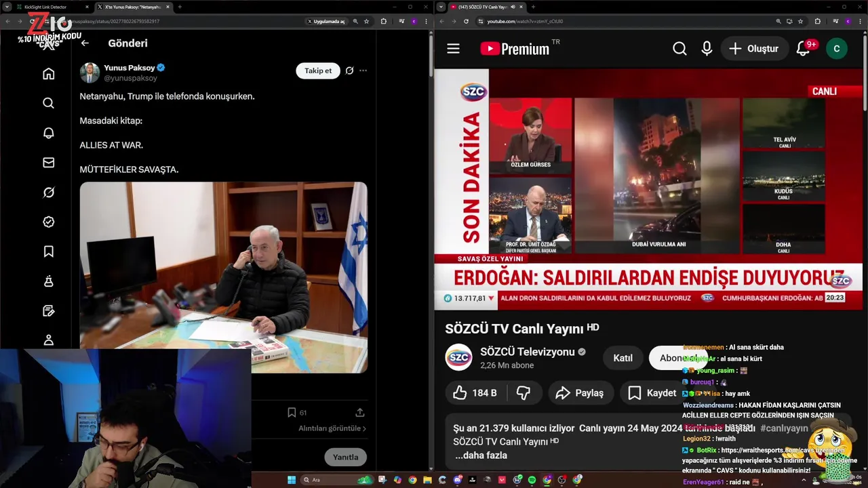This screenshot has width=868, height=488.
Task: Follow Yunus Paksoy with Takip et
Action: pyautogui.click(x=318, y=70)
